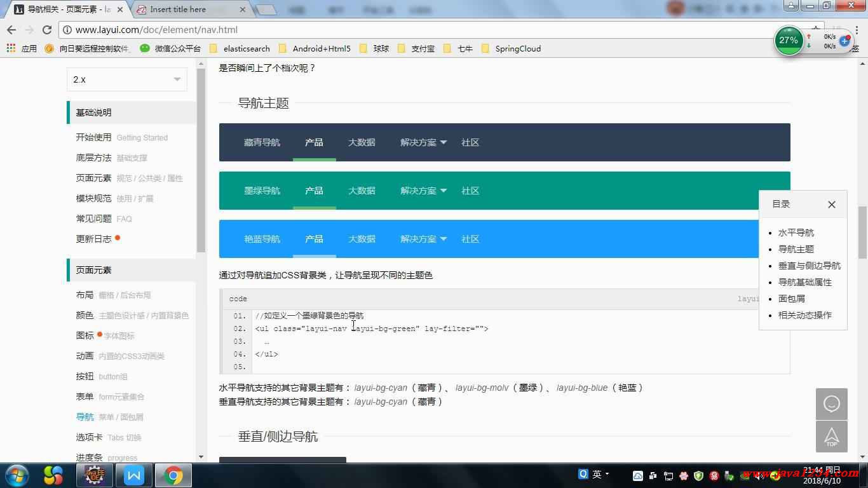Screen dimensions: 868x488
Task: Open the Windows Start menu
Action: pyautogui.click(x=17, y=475)
